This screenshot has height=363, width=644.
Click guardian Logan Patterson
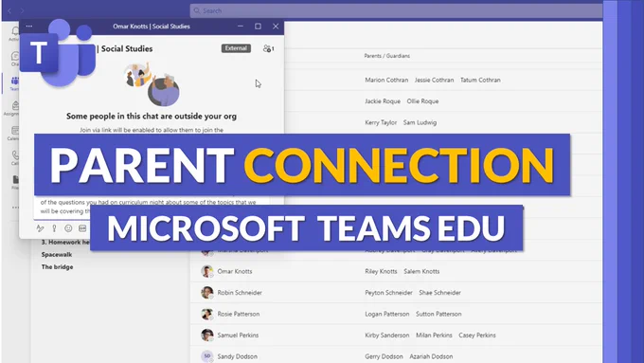pyautogui.click(x=387, y=314)
